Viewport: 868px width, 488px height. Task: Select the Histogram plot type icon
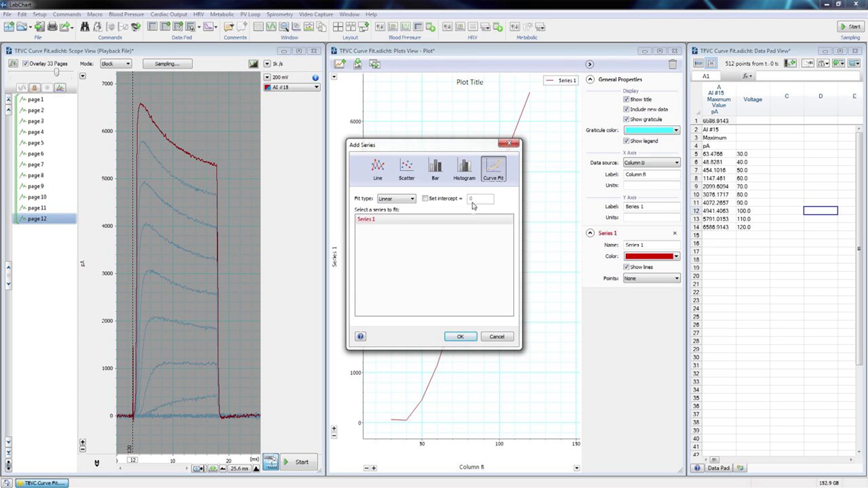pos(464,169)
